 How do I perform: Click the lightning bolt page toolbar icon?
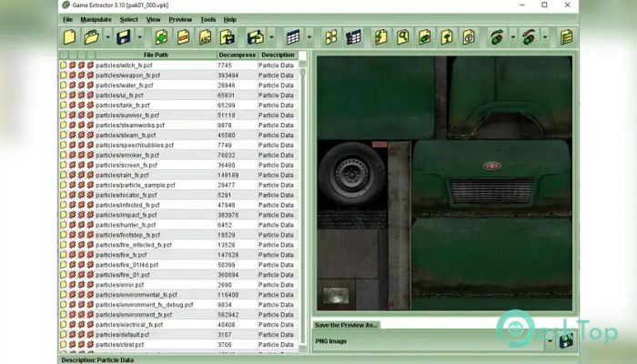(381, 37)
